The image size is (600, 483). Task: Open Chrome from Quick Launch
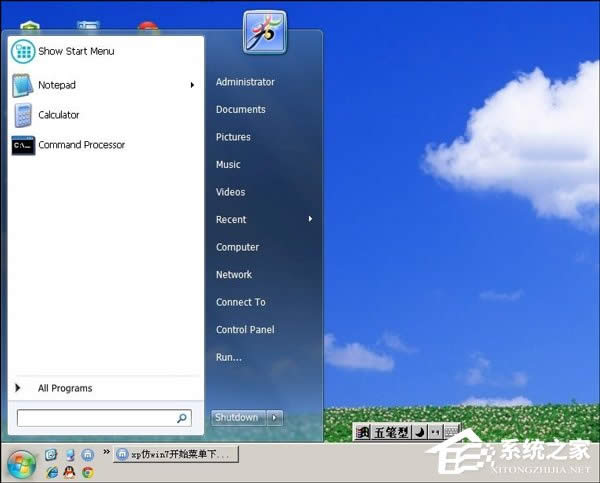point(88,472)
